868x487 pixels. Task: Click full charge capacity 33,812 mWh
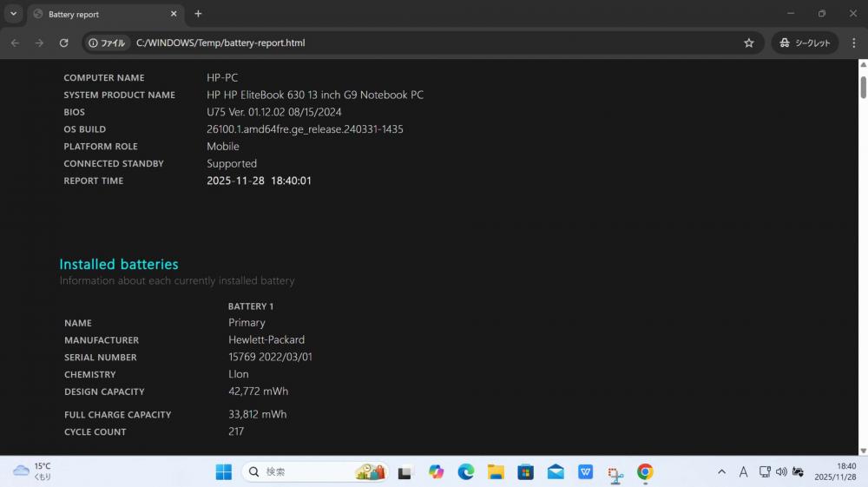coord(258,414)
